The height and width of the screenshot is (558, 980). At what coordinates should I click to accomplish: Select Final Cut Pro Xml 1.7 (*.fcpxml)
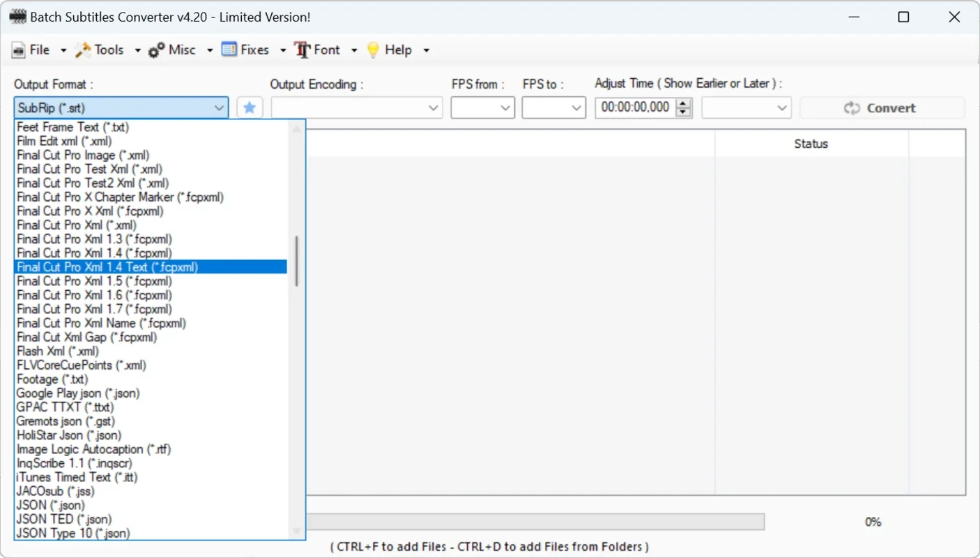point(151,309)
